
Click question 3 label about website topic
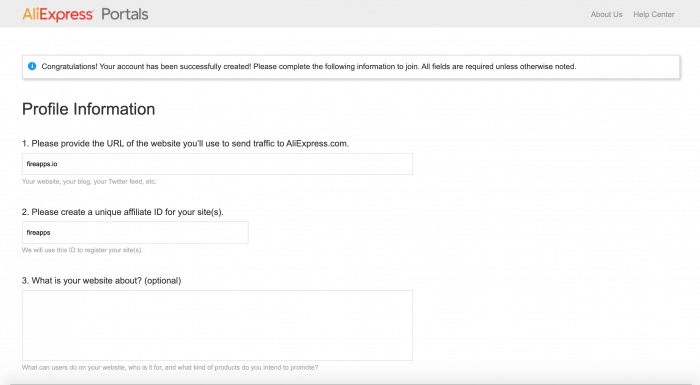point(102,280)
